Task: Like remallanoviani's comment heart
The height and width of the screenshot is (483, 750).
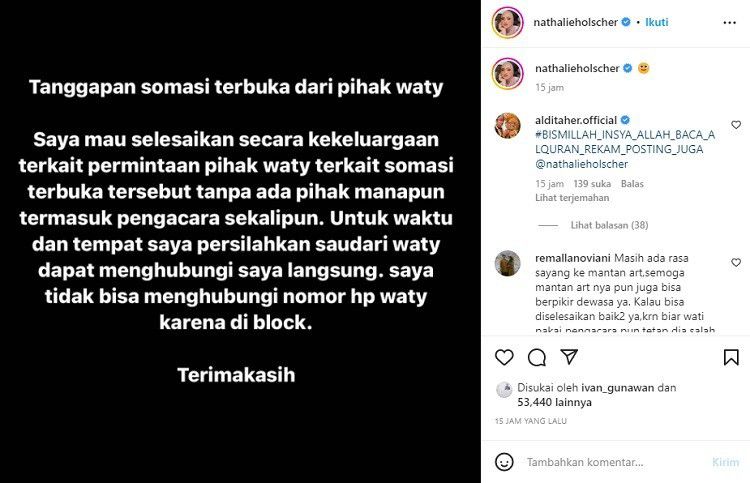Action: [736, 263]
